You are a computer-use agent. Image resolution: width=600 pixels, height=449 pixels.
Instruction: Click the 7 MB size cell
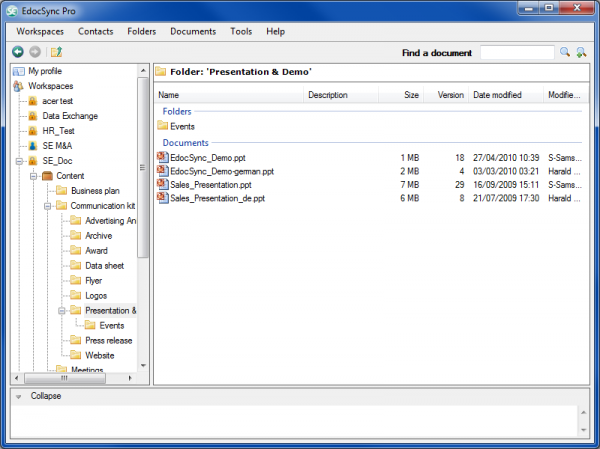409,184
